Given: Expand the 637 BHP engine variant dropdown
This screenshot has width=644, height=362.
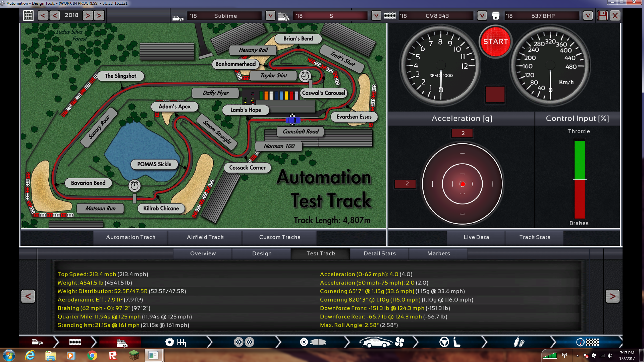Looking at the screenshot, I should click(588, 16).
